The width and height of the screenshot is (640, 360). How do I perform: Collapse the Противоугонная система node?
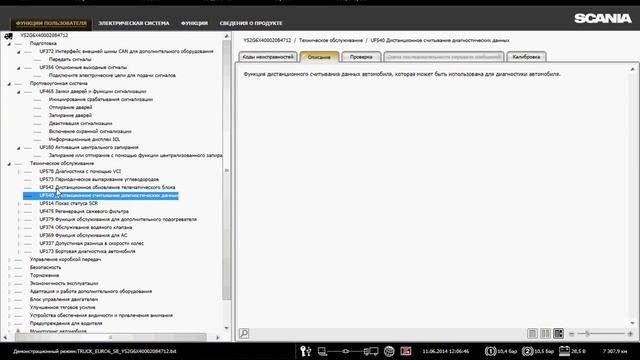[x=9, y=84]
